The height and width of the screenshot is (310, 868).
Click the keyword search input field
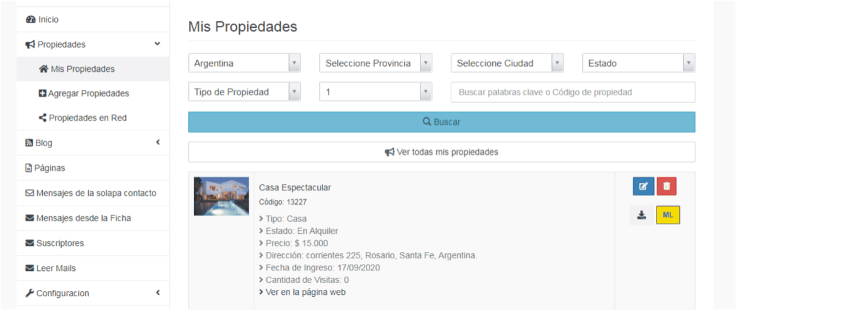[x=573, y=92]
